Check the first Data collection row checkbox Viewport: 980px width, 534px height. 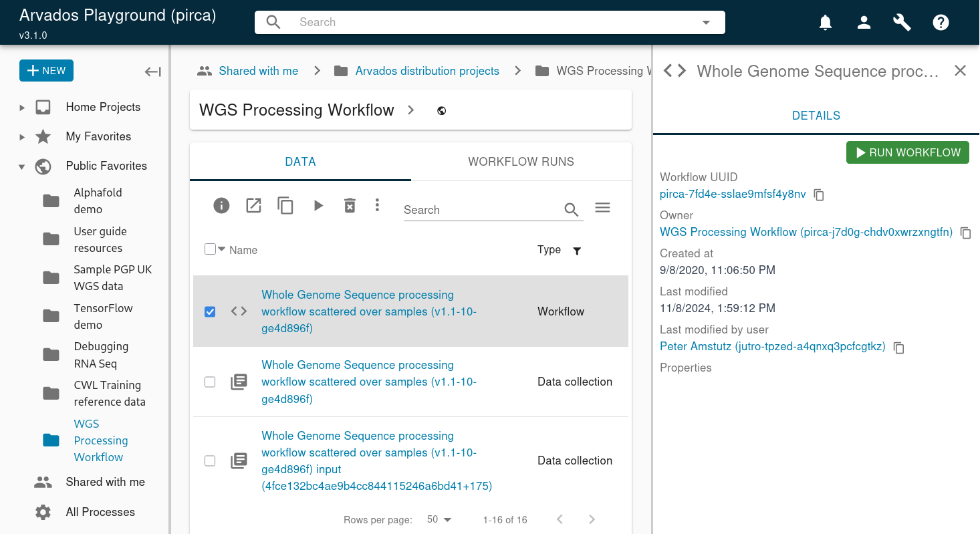pos(210,382)
